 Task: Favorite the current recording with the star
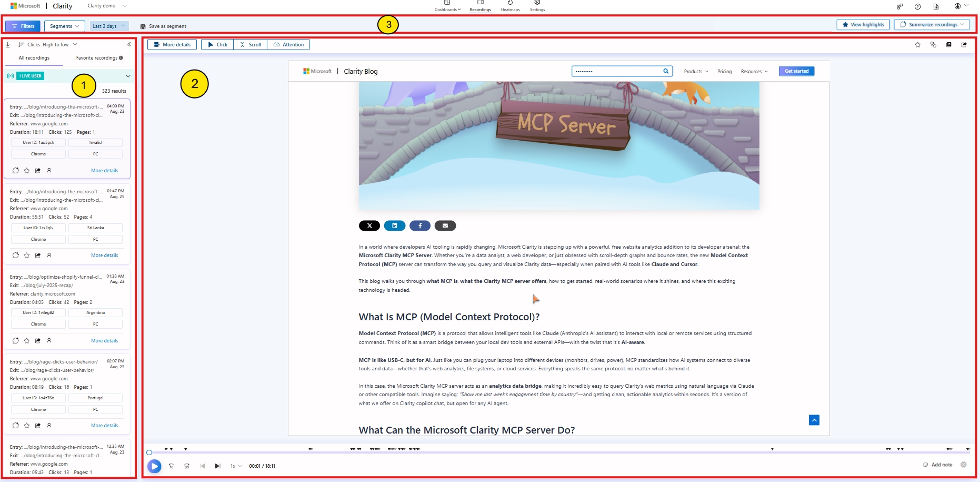tap(918, 45)
